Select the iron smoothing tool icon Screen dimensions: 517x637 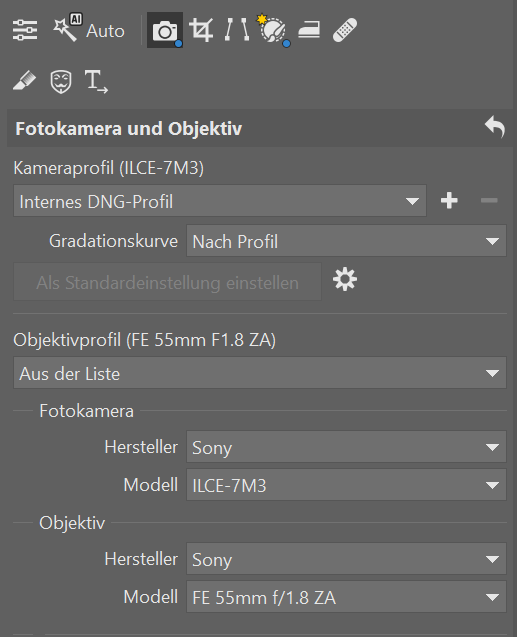click(309, 30)
